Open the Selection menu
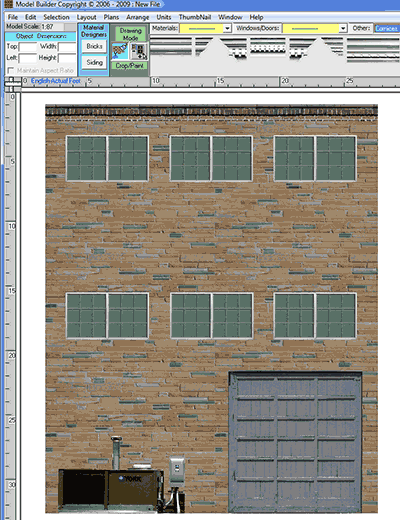 pos(56,17)
